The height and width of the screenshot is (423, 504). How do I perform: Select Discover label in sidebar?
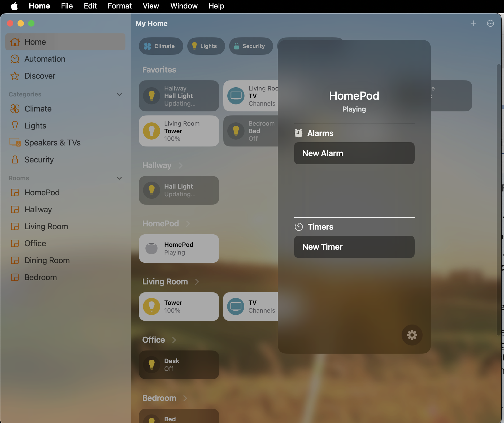click(x=40, y=76)
